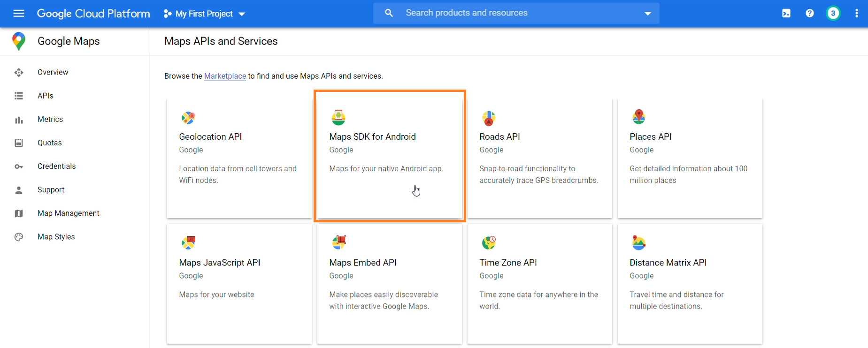Expand the My First Project dropdown
The image size is (868, 348).
[x=242, y=14]
